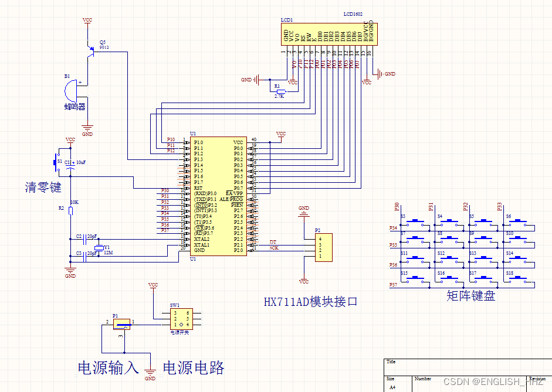Click the 9012 value text near Q5

(x=104, y=47)
